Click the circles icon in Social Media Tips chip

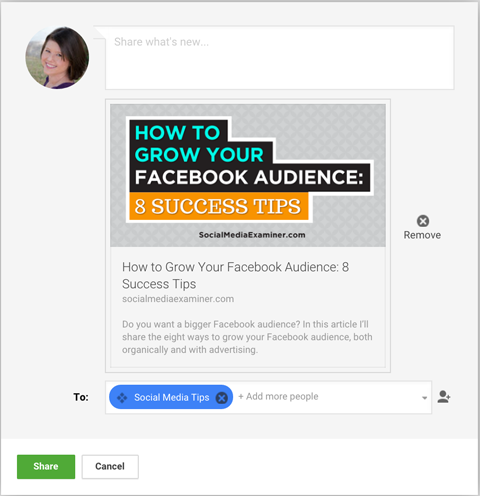[x=122, y=397]
